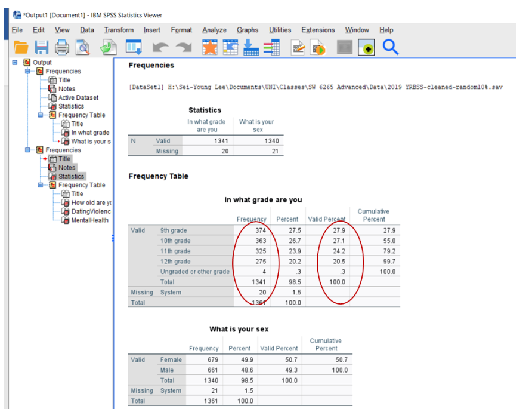The width and height of the screenshot is (532, 409).
Task: Click the Redo arrow icon
Action: click(184, 47)
